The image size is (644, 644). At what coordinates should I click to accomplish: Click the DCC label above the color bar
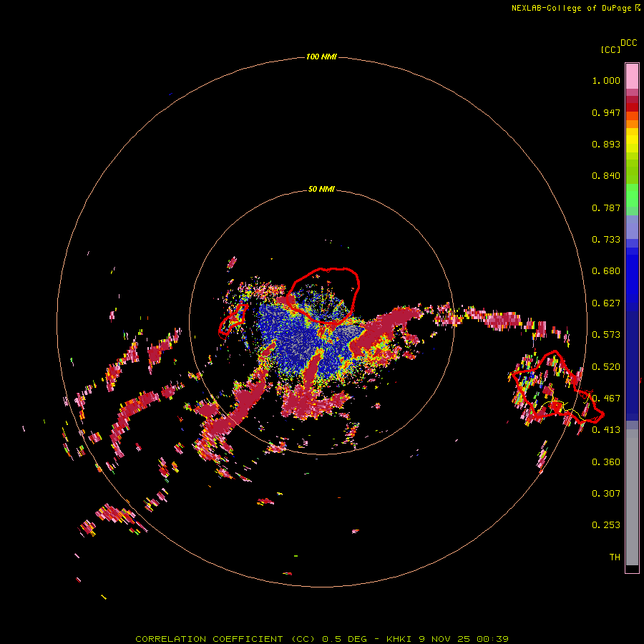point(629,43)
